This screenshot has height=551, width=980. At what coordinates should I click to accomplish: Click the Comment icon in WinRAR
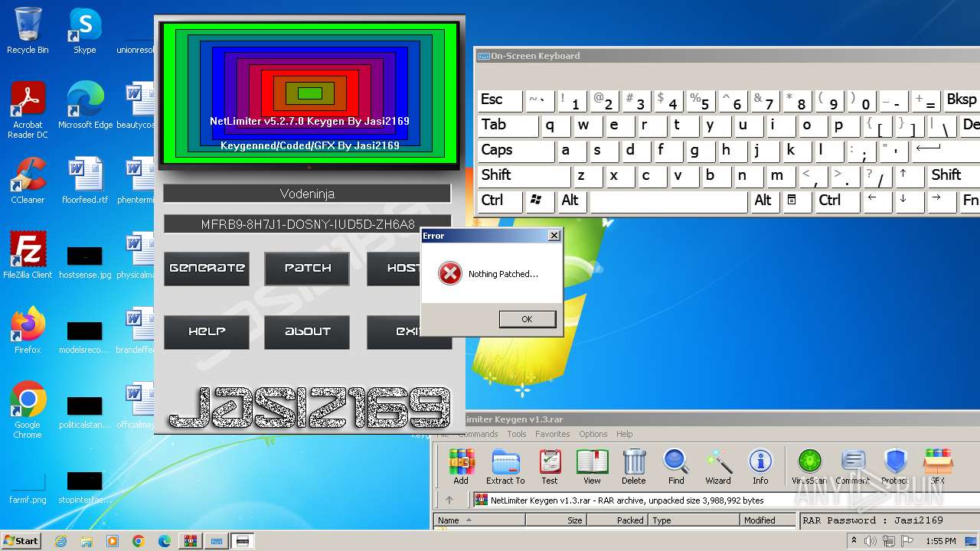[852, 466]
